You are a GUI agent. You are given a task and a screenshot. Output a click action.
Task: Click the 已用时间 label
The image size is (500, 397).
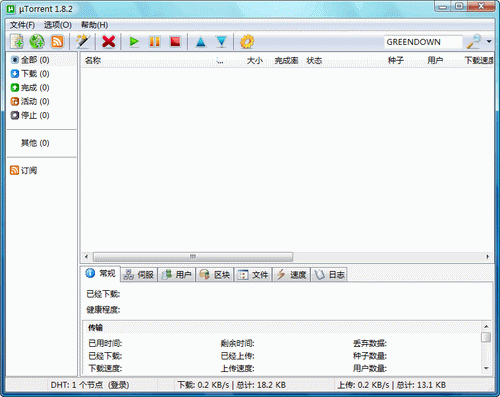[105, 343]
